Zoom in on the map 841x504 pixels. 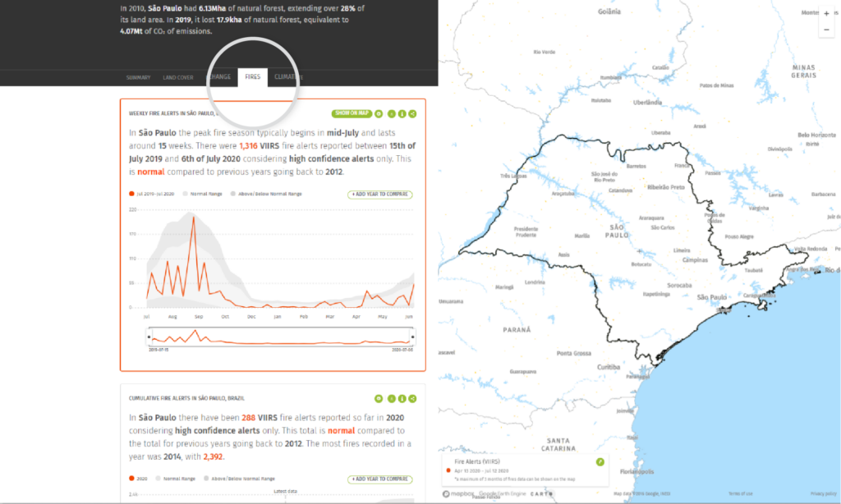click(x=826, y=13)
